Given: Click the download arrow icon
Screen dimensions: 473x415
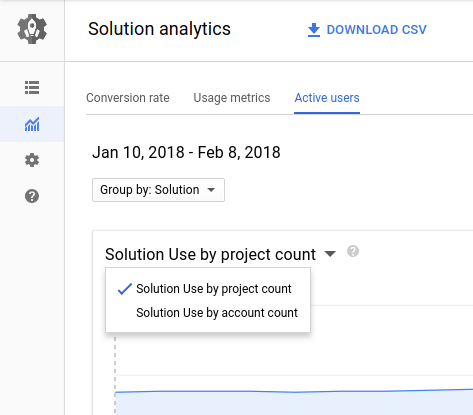Looking at the screenshot, I should click(314, 30).
